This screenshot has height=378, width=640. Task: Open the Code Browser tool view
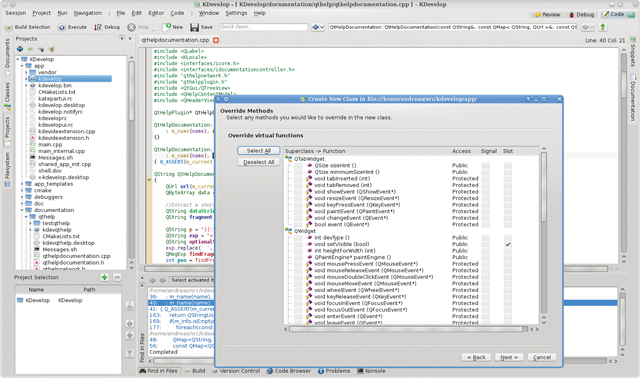(x=289, y=371)
